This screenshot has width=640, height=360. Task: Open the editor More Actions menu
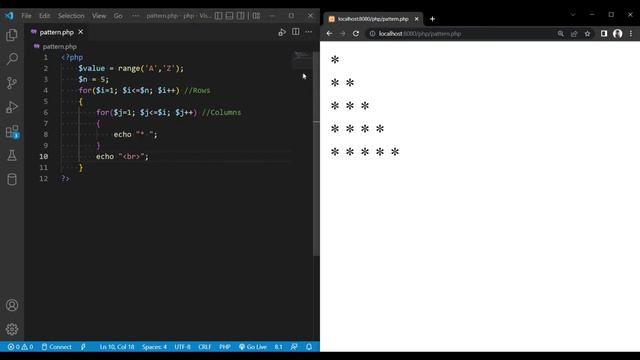(x=309, y=32)
